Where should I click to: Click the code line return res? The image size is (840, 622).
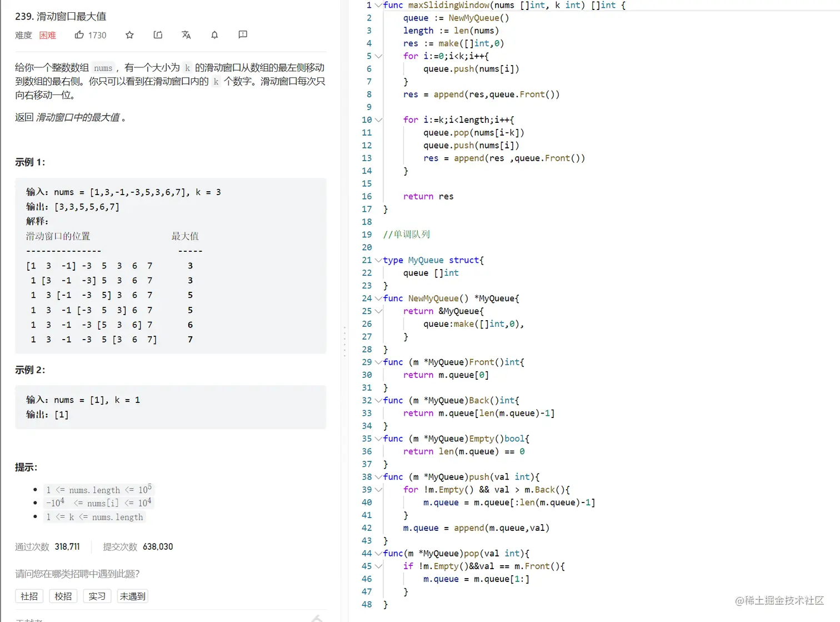tap(428, 197)
